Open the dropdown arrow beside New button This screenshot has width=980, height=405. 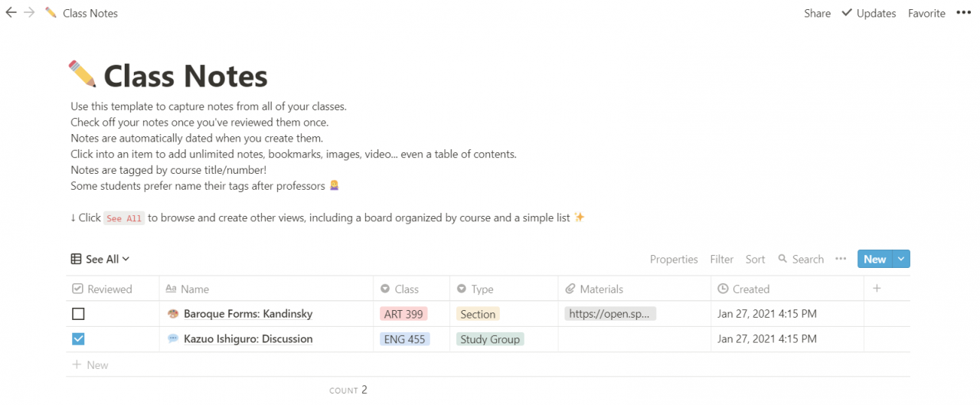pos(901,260)
